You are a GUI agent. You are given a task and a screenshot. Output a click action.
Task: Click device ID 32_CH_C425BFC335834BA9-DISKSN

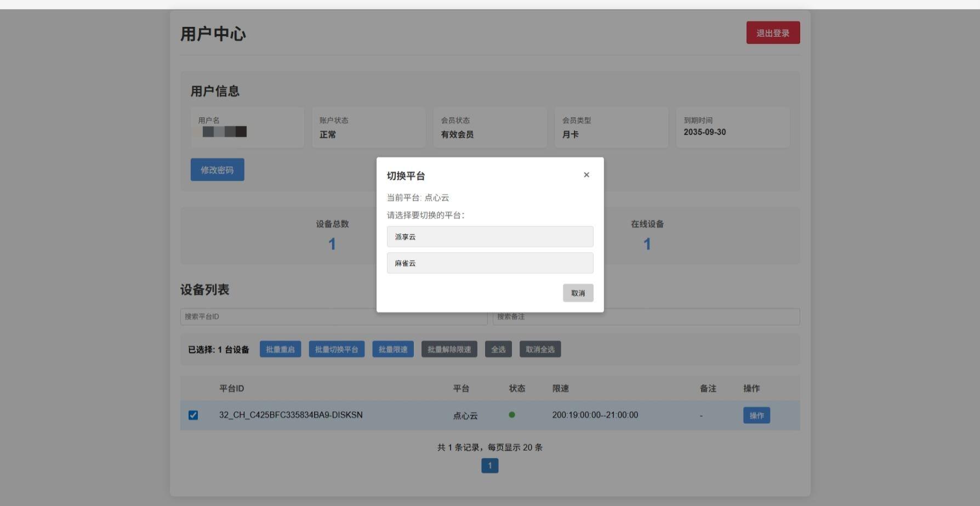pyautogui.click(x=290, y=415)
